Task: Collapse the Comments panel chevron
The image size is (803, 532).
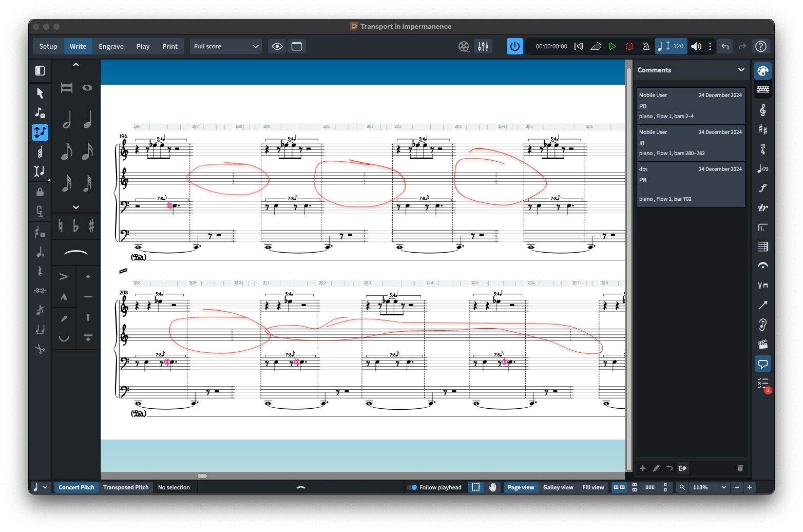Action: 741,70
